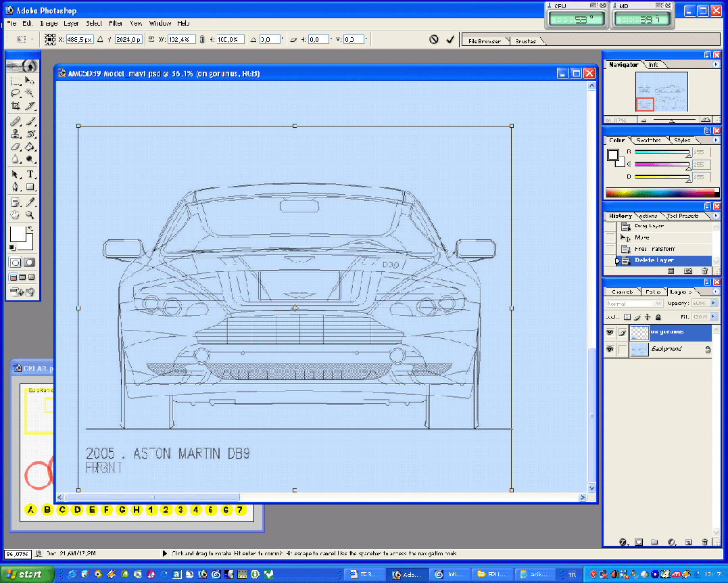The width and height of the screenshot is (728, 583).
Task: Toggle lock transparent pixels in Layers panel
Action: point(627,317)
